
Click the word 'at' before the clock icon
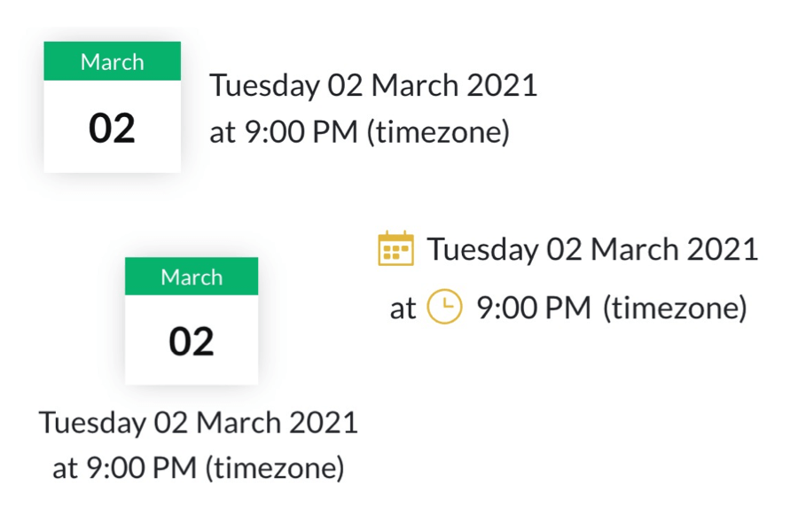(403, 309)
